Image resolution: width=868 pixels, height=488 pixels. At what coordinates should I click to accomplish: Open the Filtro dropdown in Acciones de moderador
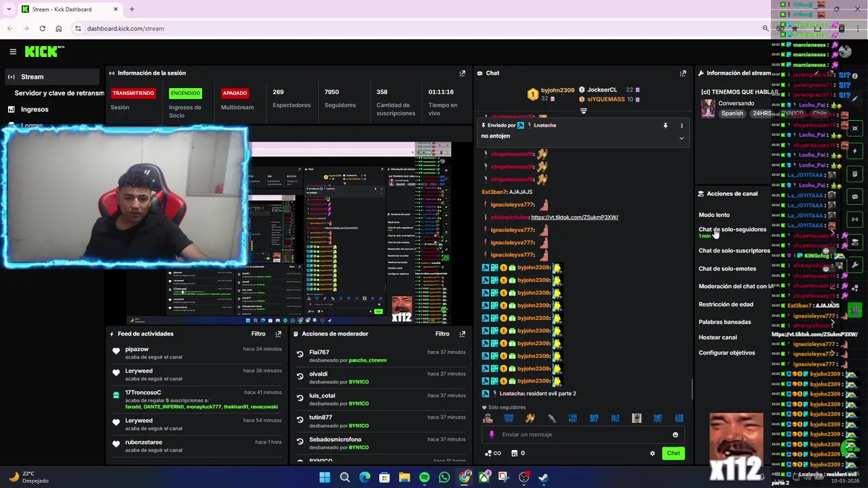click(x=442, y=334)
